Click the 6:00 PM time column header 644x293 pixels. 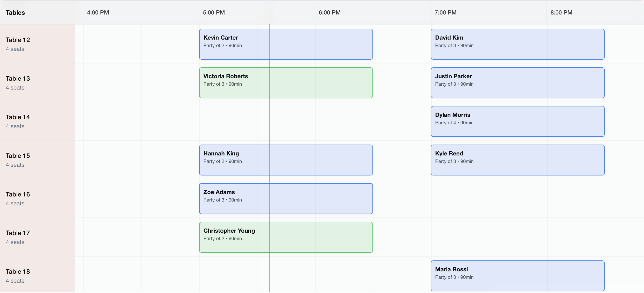pos(329,13)
